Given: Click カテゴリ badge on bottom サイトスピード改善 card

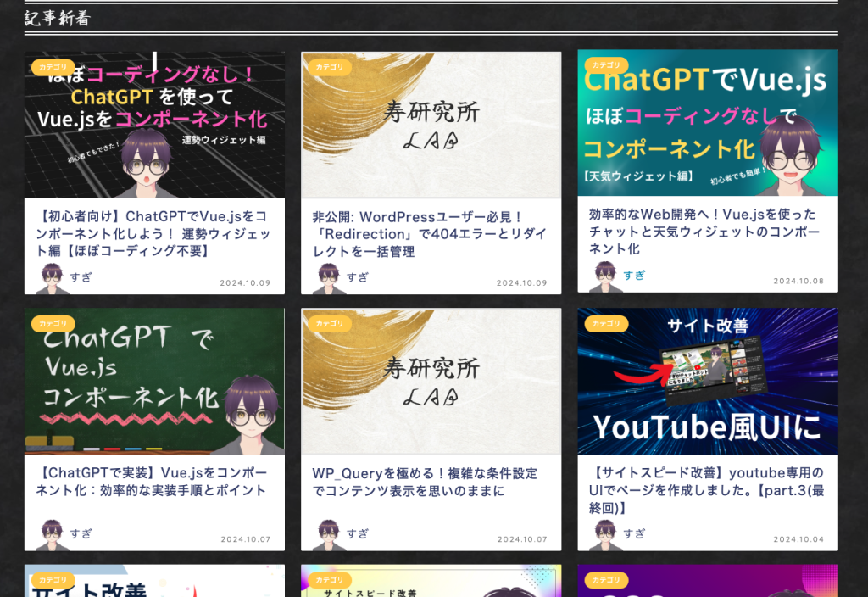Looking at the screenshot, I should point(330,580).
